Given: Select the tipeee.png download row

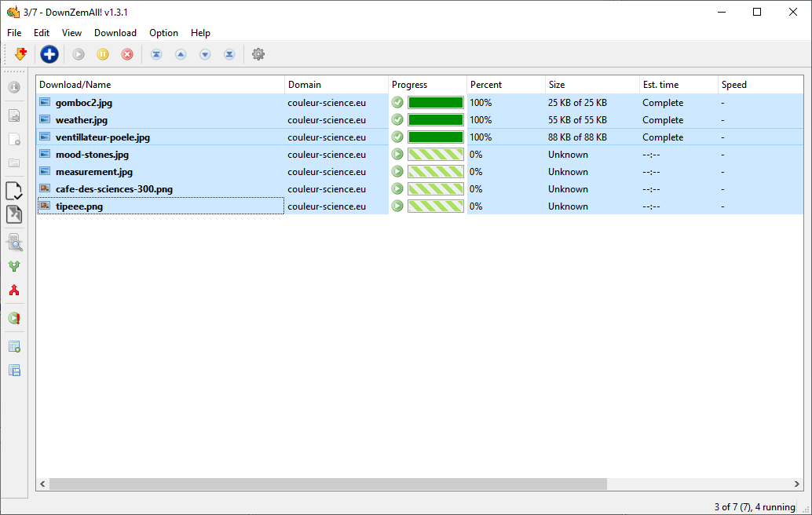Looking at the screenshot, I should [420, 206].
